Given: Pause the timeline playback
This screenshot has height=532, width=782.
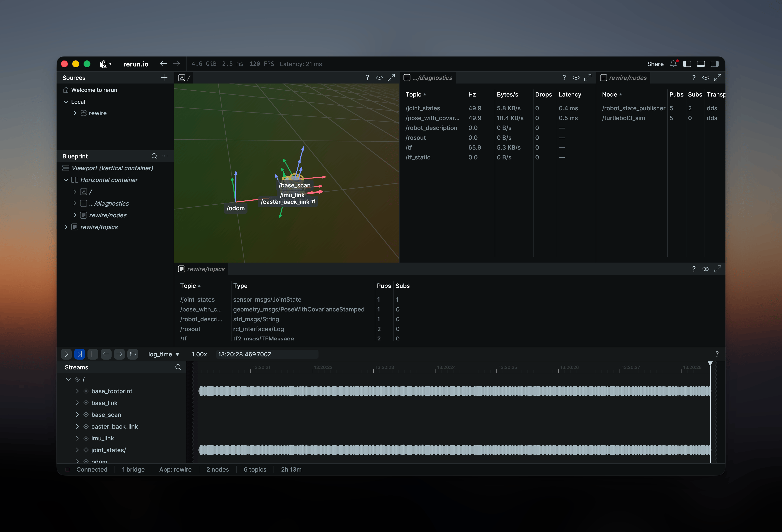Looking at the screenshot, I should pos(93,354).
